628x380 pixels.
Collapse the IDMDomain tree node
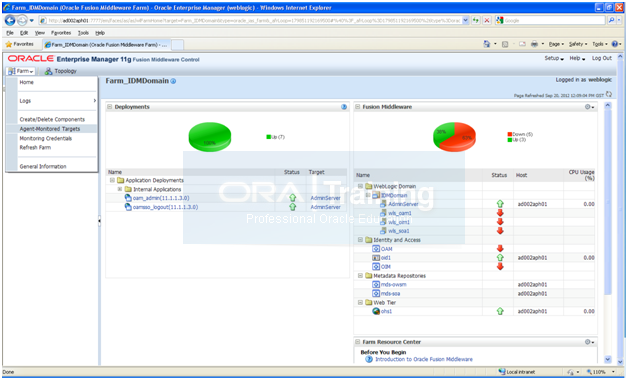pyautogui.click(x=368, y=195)
